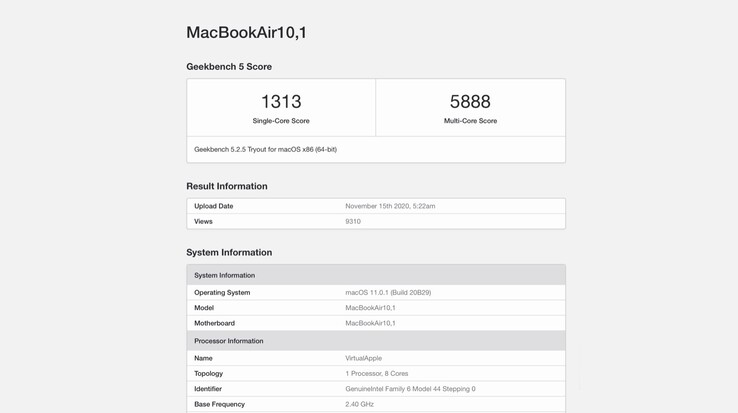
Task: Click the Processor Information table header
Action: coord(376,340)
